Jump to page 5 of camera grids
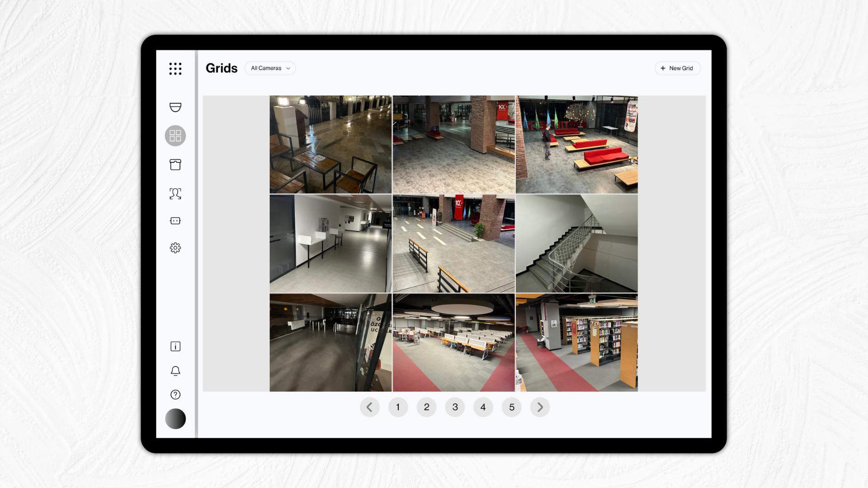This screenshot has height=488, width=868. pyautogui.click(x=511, y=407)
